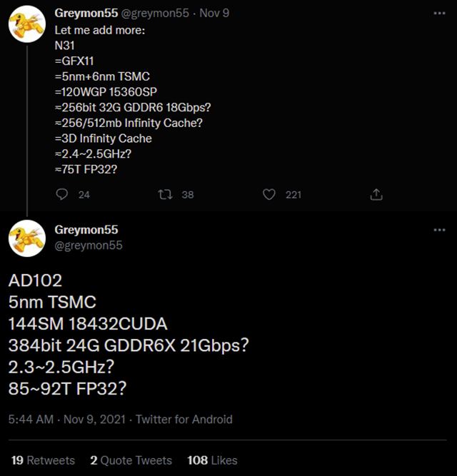Open the Greymon55 display name on the AD102 tweet
Screen dimensions: 457x476
[86, 231]
